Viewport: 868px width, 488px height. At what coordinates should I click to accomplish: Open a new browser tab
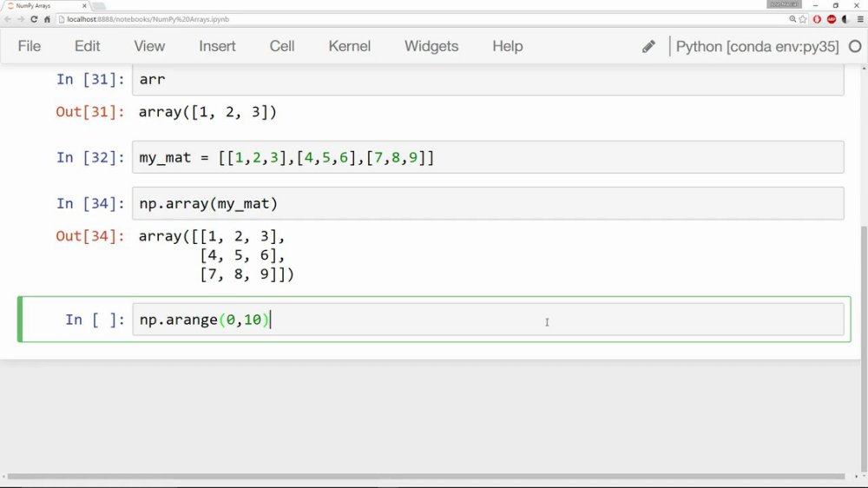click(x=99, y=5)
